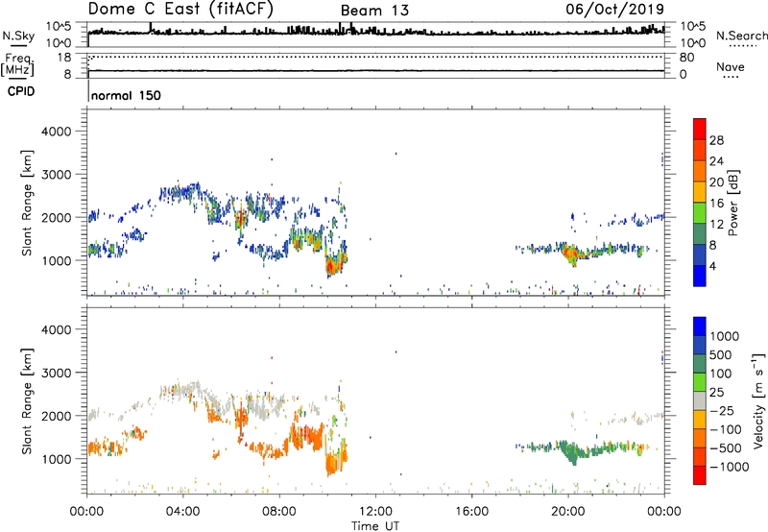Click the green velocity echo near 20:00 UT
The image size is (768, 532).
(x=572, y=451)
